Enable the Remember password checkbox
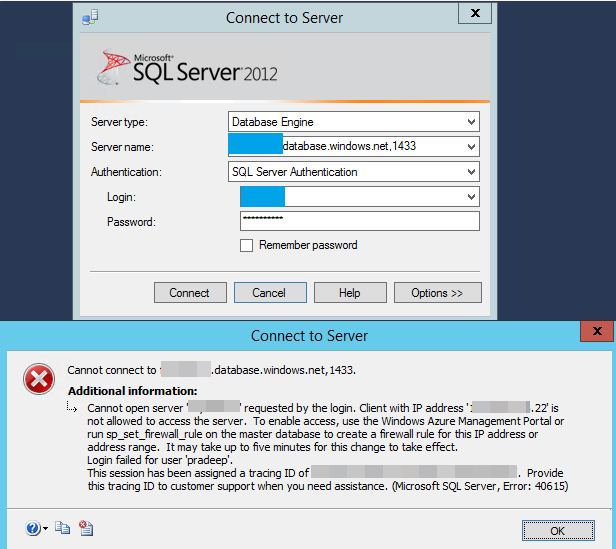Image resolution: width=616 pixels, height=549 pixels. [246, 246]
